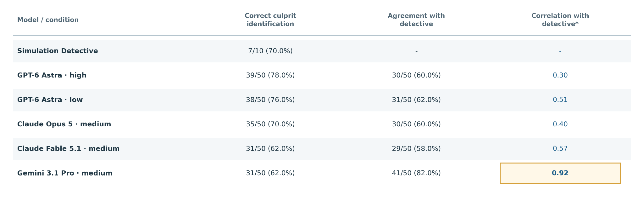Select the GPT-6 Astra · low row label
The image size is (644, 201).
click(50, 100)
